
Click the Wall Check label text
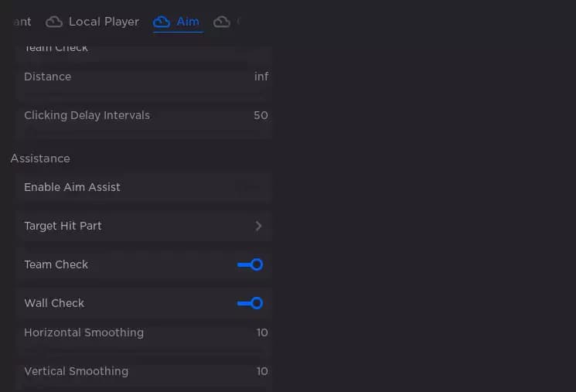tap(54, 303)
